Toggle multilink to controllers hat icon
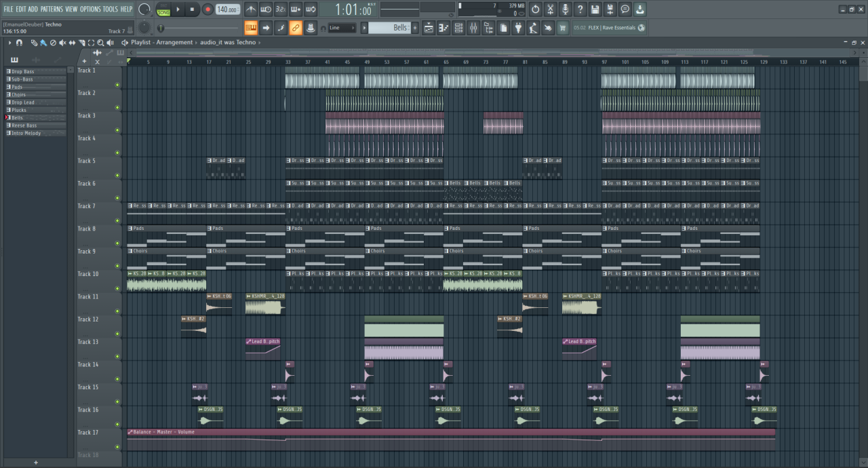 point(311,28)
